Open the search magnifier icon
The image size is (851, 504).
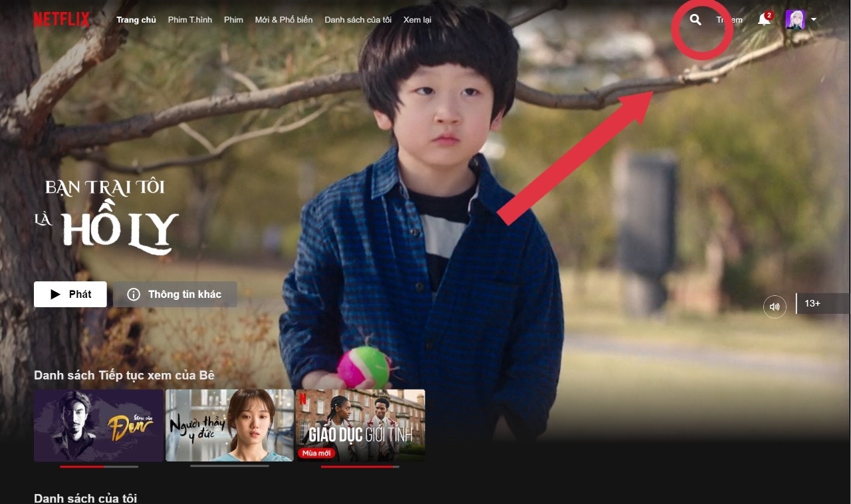(x=695, y=20)
